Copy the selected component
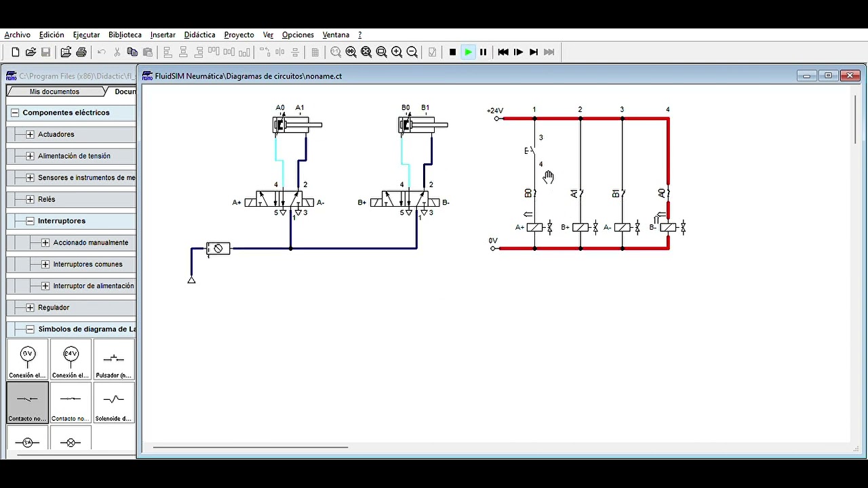 coord(132,52)
